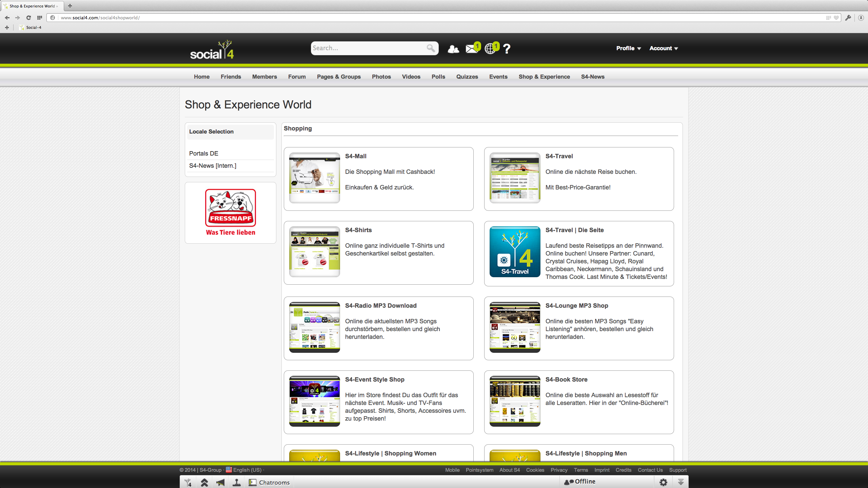Open S4-Lifestyle | Shopping Men link
The width and height of the screenshot is (868, 488).
(586, 453)
